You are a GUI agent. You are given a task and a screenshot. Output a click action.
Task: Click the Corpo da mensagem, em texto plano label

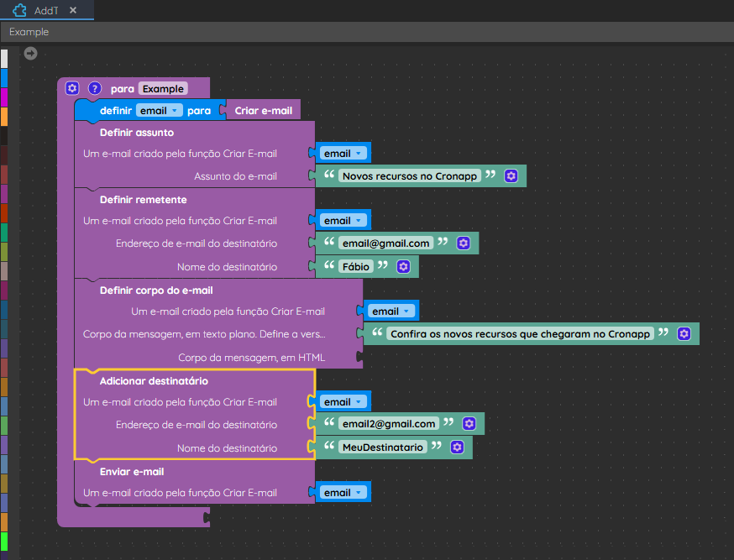point(204,334)
